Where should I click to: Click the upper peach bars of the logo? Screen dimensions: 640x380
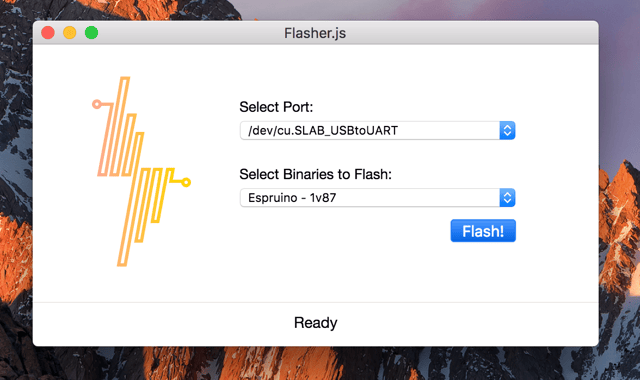tap(120, 131)
